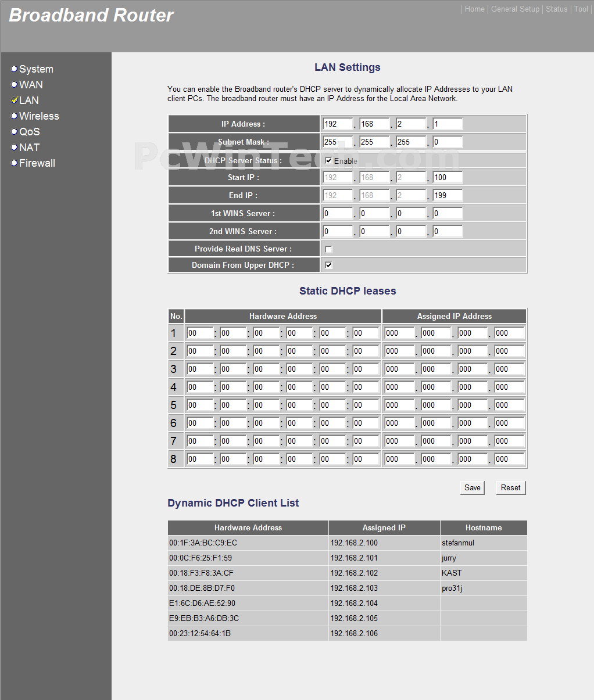Click first hardware address field in row 4
Viewport: 594px width, 700px height.
point(200,387)
